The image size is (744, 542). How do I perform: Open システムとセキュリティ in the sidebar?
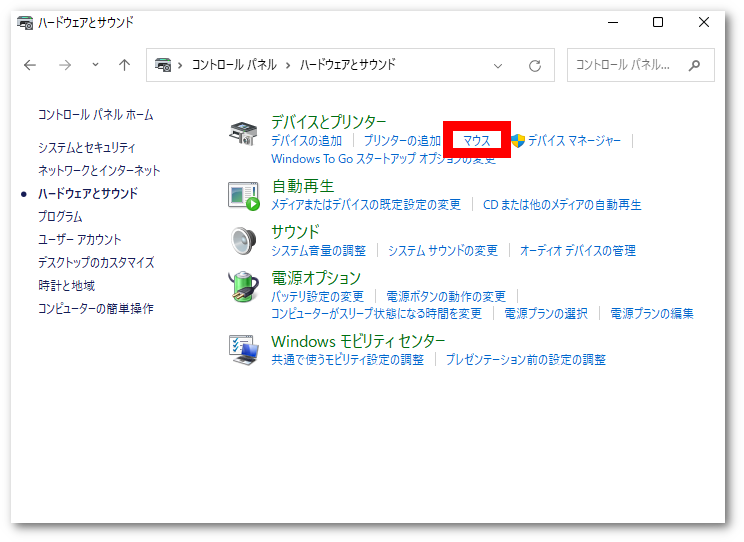(86, 148)
